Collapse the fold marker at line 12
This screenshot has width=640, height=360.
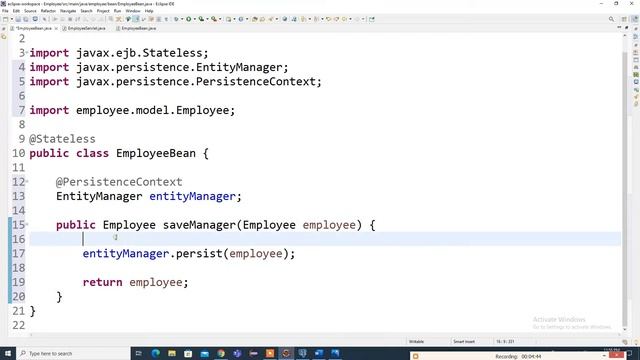[x=27, y=182]
